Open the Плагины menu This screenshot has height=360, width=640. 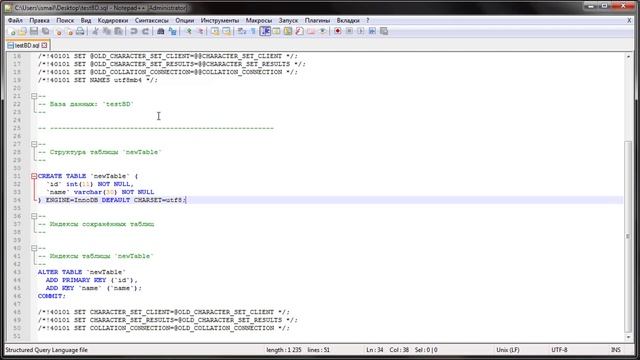pos(317,20)
